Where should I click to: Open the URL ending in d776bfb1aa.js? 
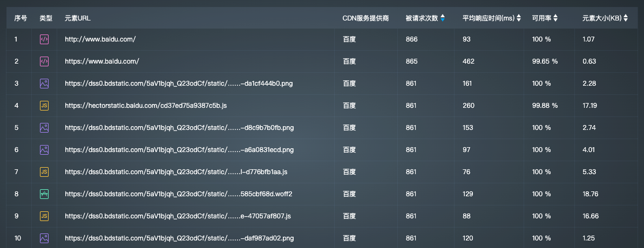[x=176, y=172]
